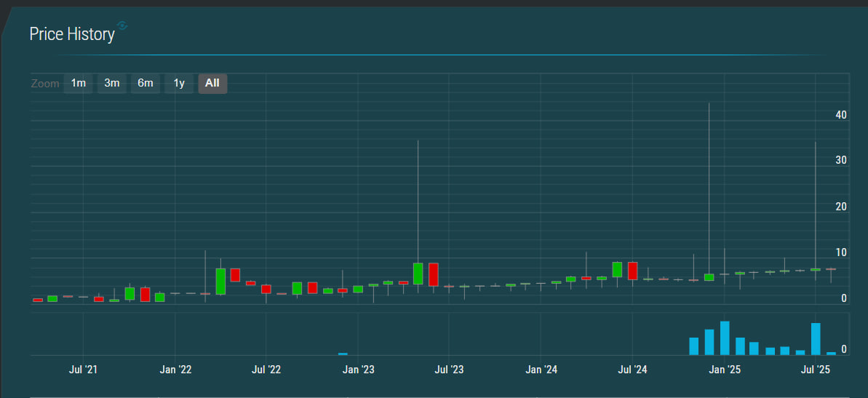The height and width of the screenshot is (398, 868).
Task: Click the Jul '21 axis label
Action: (83, 369)
